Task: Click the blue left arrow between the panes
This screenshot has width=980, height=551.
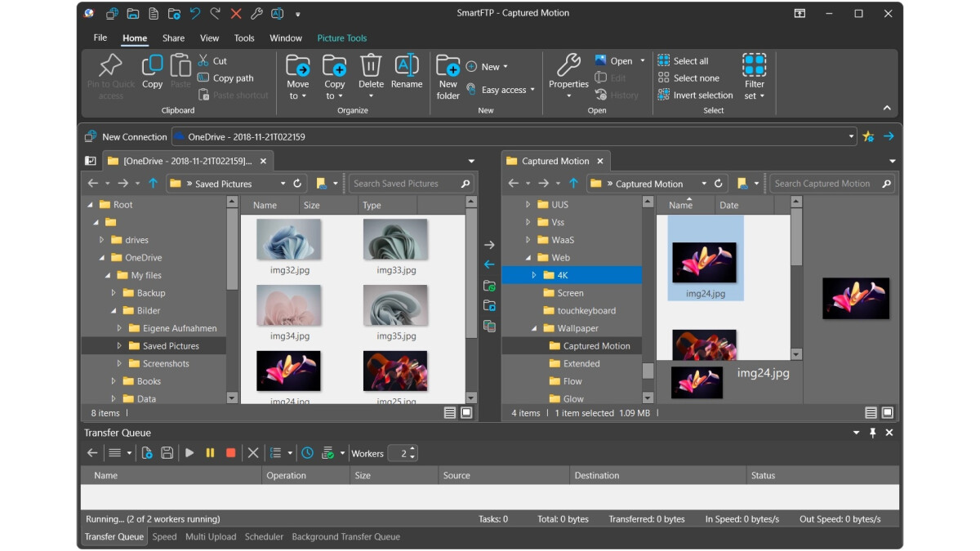Action: (x=489, y=264)
